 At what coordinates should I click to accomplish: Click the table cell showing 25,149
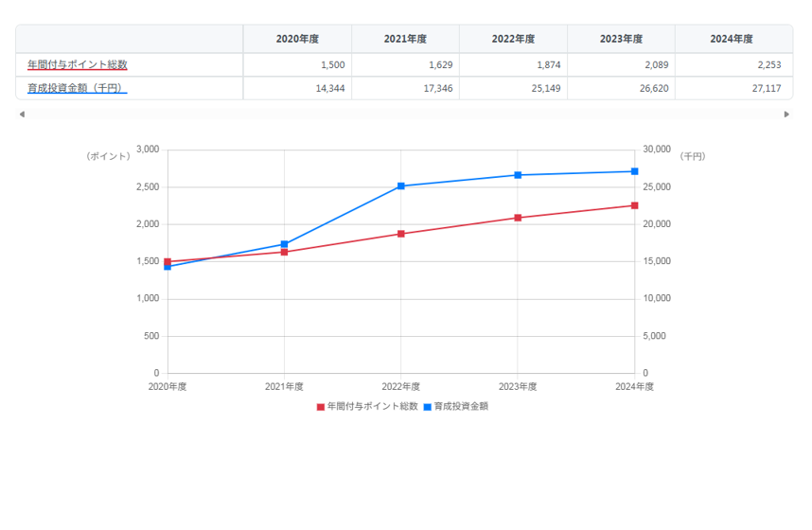513,88
